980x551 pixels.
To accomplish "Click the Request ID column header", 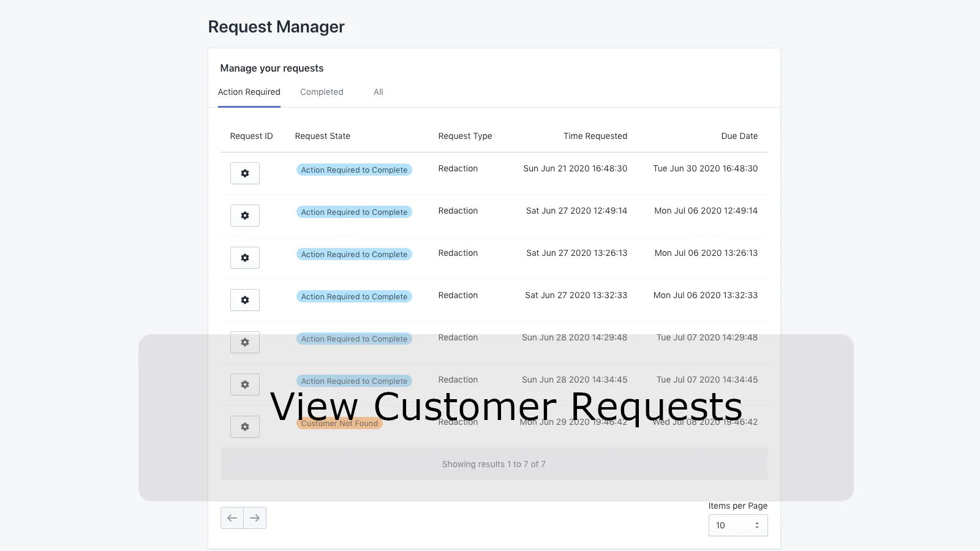I will tap(252, 136).
